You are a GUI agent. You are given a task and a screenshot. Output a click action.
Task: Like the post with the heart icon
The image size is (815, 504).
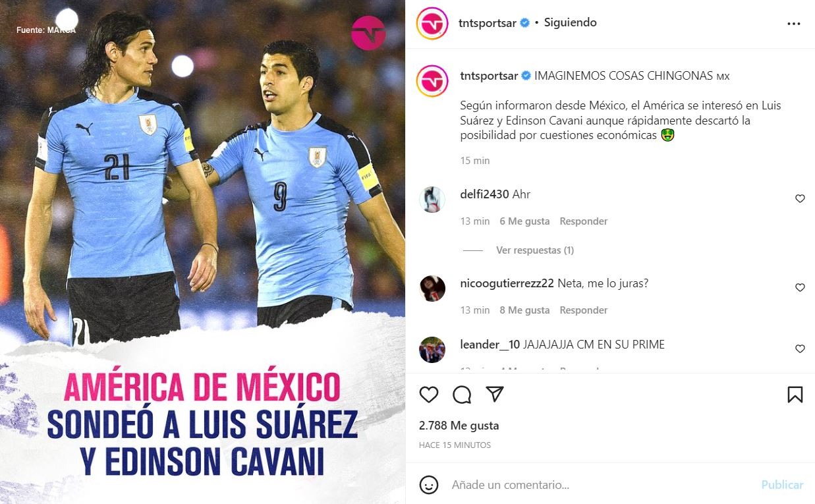(x=429, y=395)
